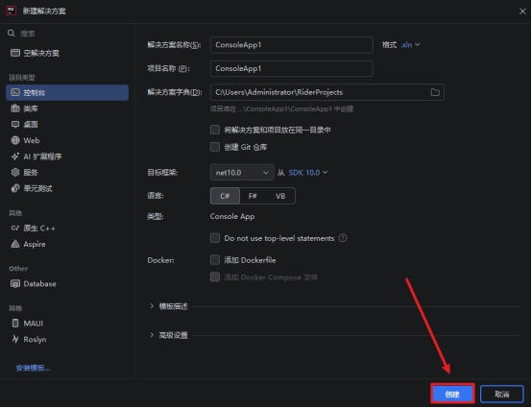Open the SDK 10.0 dropdown
The height and width of the screenshot is (408, 532).
pos(308,173)
